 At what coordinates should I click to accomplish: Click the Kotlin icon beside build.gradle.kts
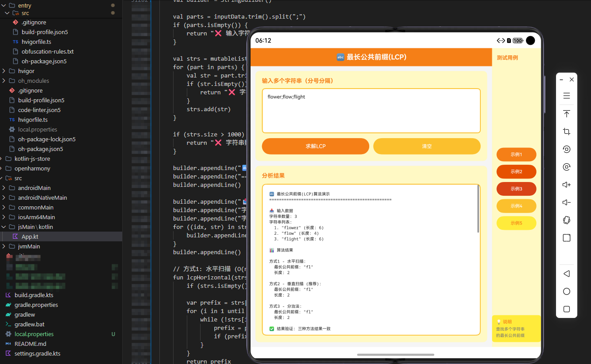[8, 295]
